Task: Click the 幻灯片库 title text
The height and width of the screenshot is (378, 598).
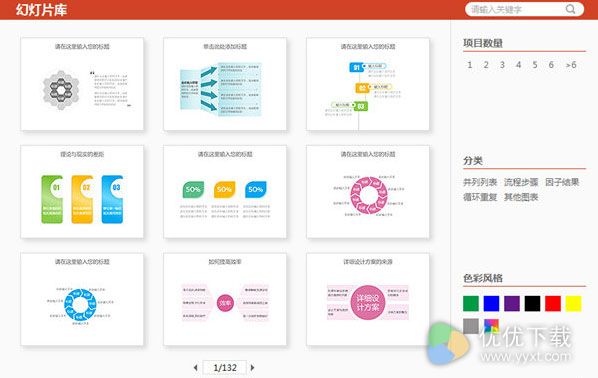Action: (x=41, y=10)
